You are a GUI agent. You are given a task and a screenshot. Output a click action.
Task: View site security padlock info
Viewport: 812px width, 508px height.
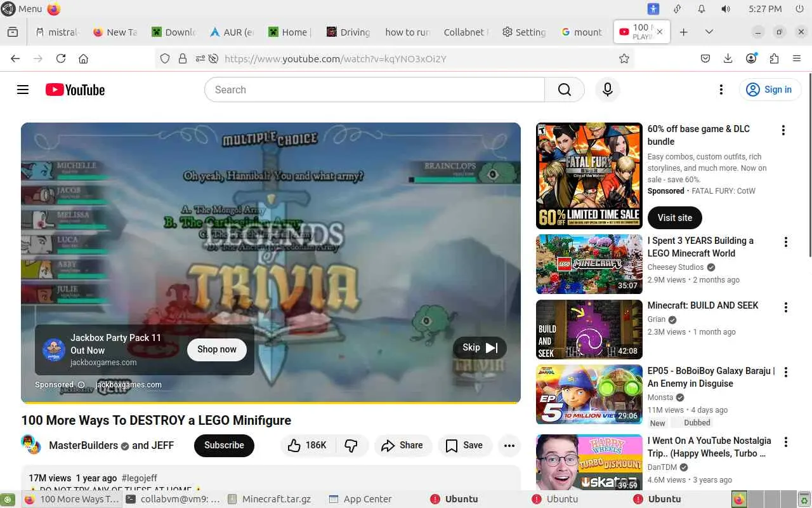click(183, 58)
